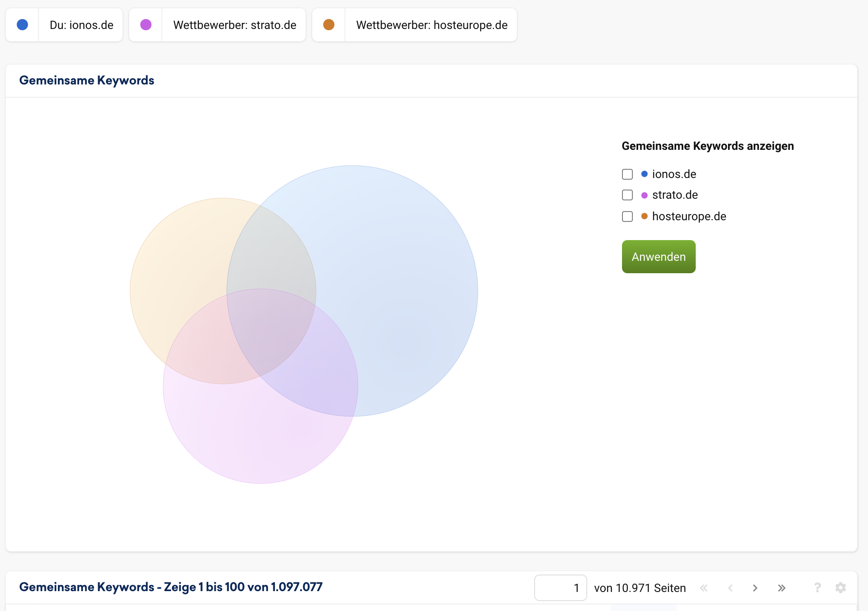Click the ionos.de legend label
Viewport: 868px width, 611px height.
pos(674,174)
